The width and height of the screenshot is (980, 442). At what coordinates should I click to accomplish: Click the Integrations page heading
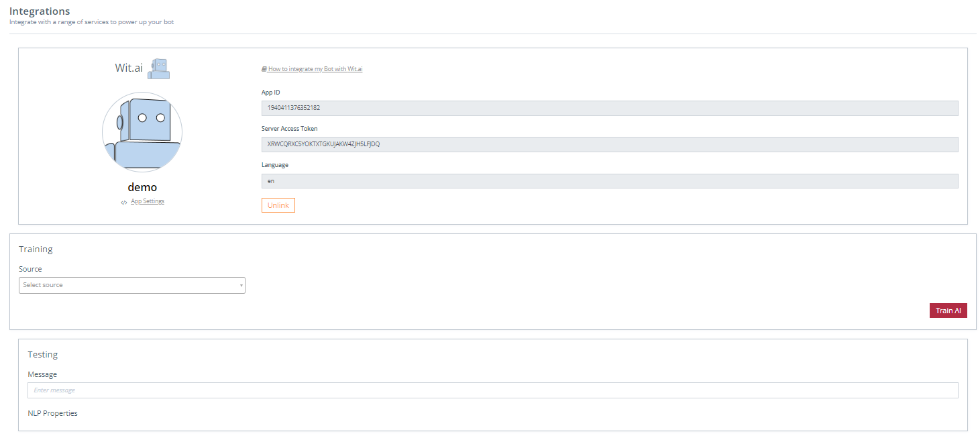click(x=40, y=11)
